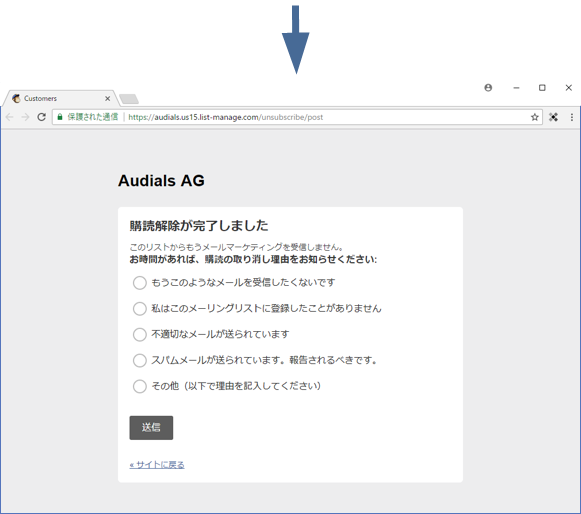Reload the page with the refresh icon
This screenshot has height=514, width=581.
click(42, 117)
